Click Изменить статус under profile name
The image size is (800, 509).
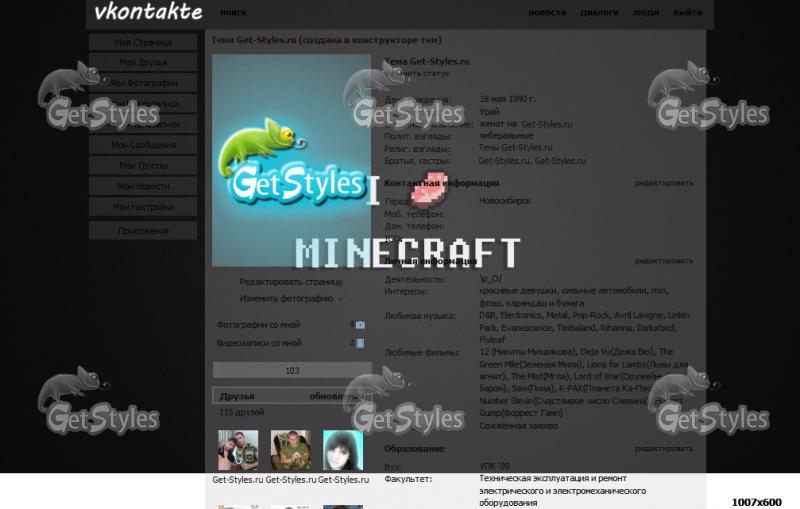417,73
